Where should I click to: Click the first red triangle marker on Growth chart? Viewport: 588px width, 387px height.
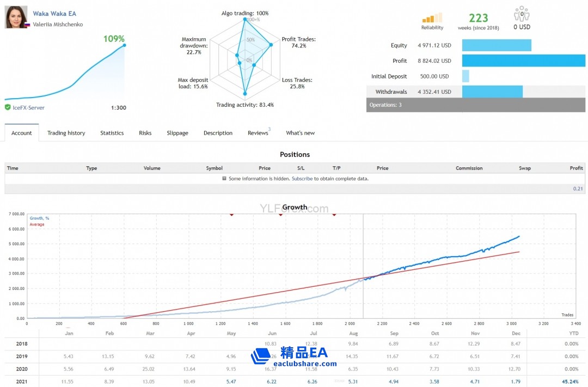tap(231, 215)
